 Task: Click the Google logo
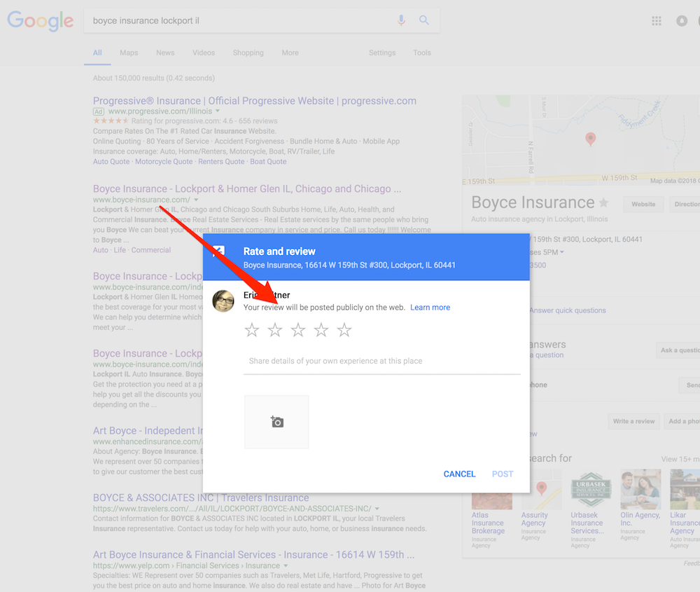[40, 21]
